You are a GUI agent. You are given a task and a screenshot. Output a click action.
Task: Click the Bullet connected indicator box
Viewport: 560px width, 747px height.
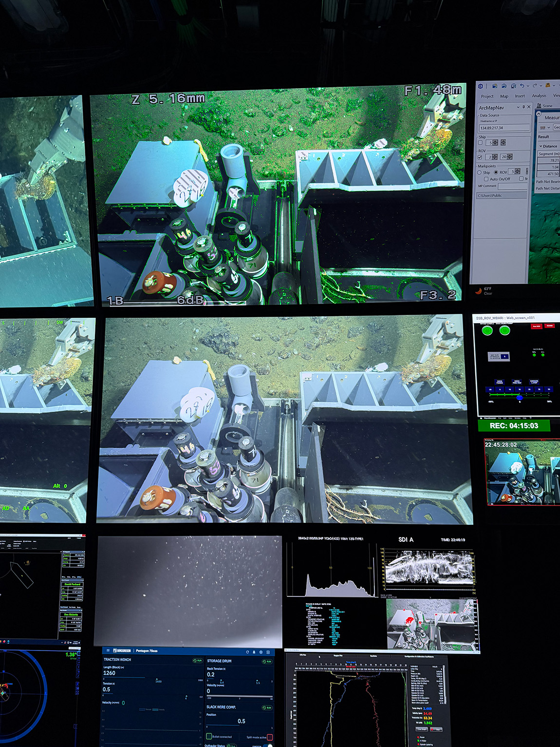(209, 736)
